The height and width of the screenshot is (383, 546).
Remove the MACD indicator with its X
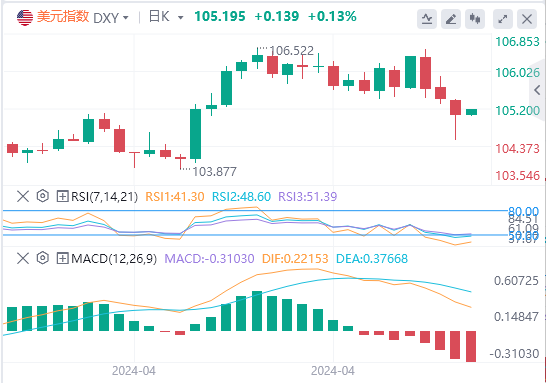tap(23, 258)
